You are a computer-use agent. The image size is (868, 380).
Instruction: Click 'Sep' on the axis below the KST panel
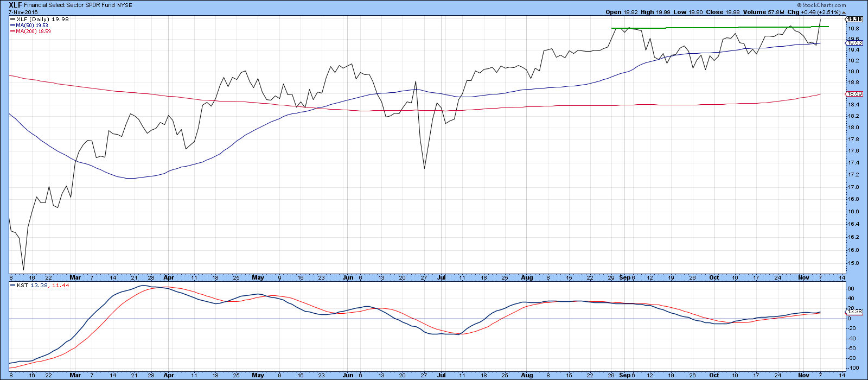(x=624, y=375)
